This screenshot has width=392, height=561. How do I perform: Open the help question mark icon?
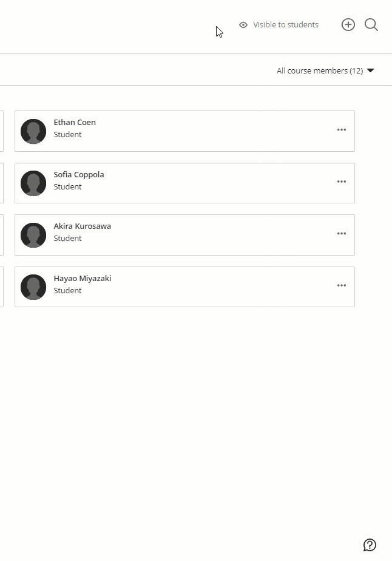pos(370,545)
